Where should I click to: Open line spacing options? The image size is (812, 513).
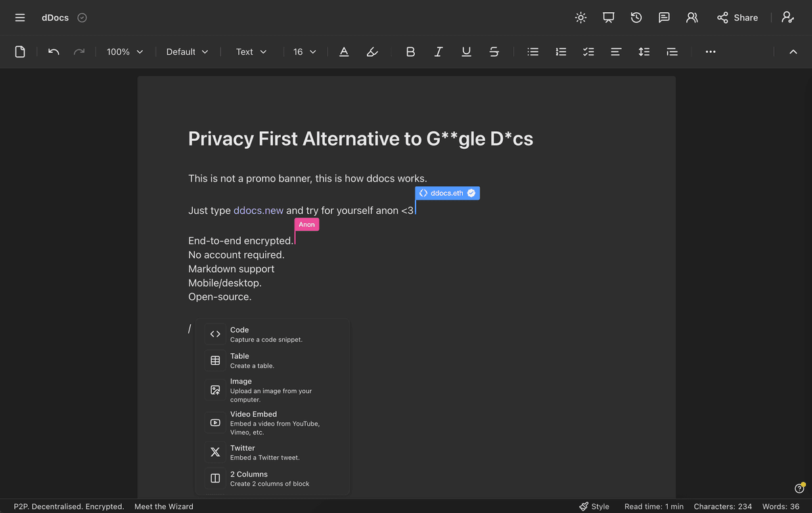(x=644, y=51)
